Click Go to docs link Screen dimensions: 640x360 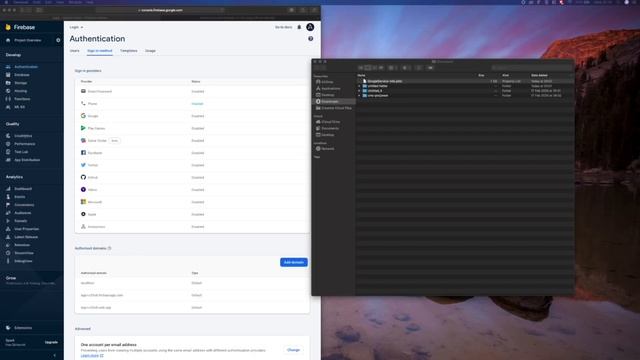pos(283,27)
